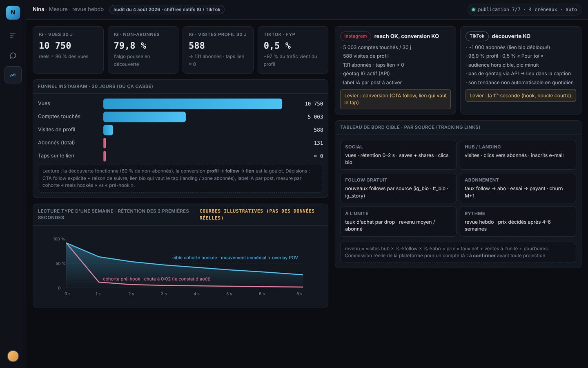Screen dimensions: 588x368
Task: Click the 5 003 funnel value
Action: pyautogui.click(x=315, y=117)
